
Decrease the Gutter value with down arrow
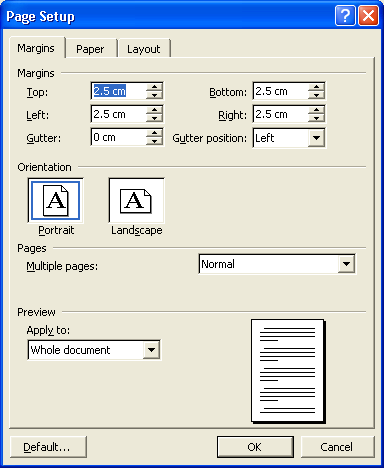[154, 141]
